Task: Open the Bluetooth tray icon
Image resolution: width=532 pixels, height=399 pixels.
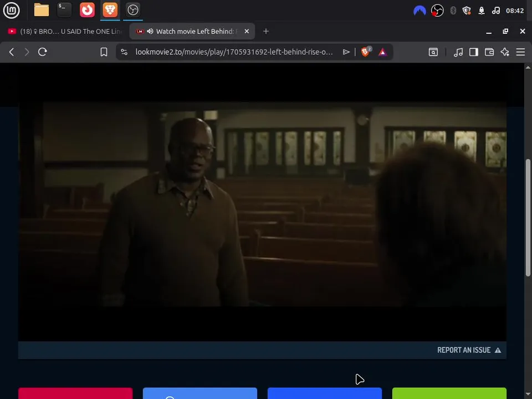Action: pyautogui.click(x=453, y=11)
